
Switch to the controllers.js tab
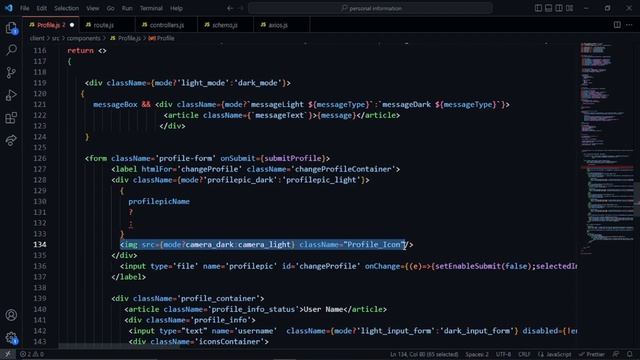tap(167, 25)
